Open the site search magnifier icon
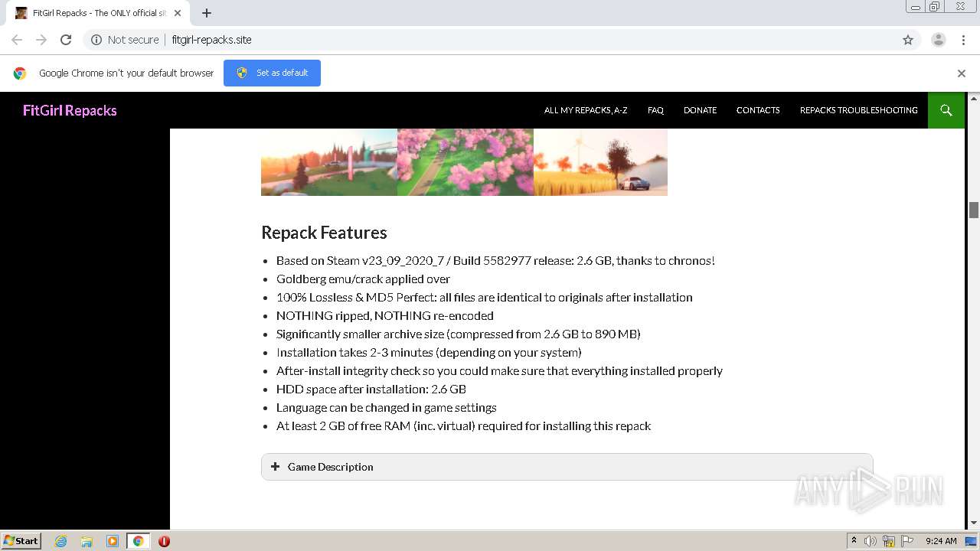Image resolution: width=980 pixels, height=551 pixels. tap(946, 110)
